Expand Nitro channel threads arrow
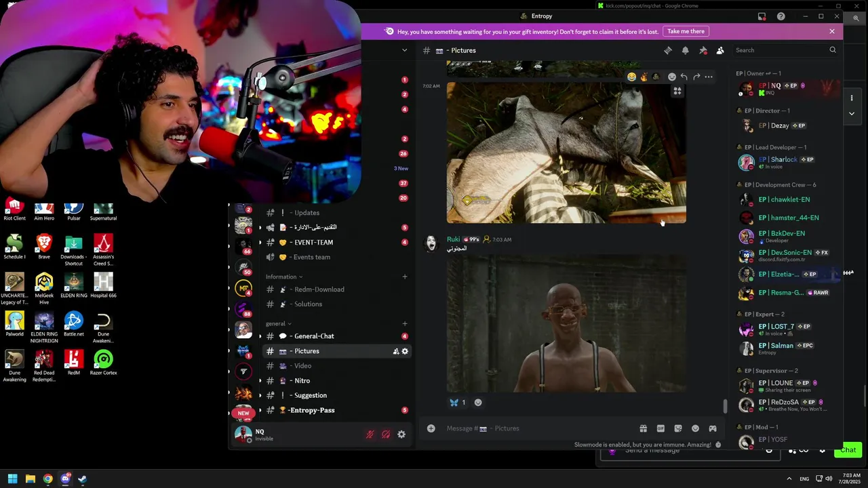 click(x=260, y=381)
